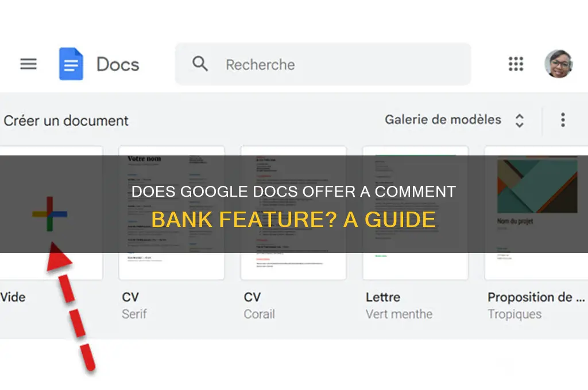Image resolution: width=588 pixels, height=390 pixels.
Task: Click the 'Tropiques' subtitle
Action: [x=514, y=314]
